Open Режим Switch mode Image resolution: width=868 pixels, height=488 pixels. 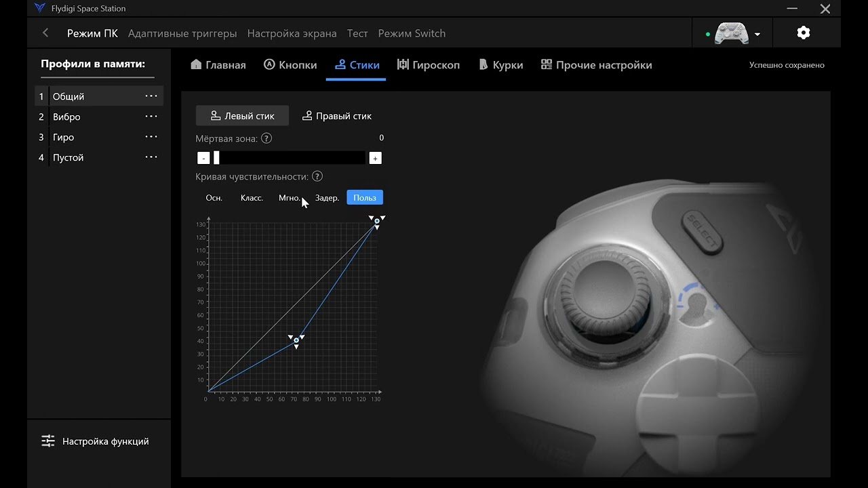pos(412,33)
